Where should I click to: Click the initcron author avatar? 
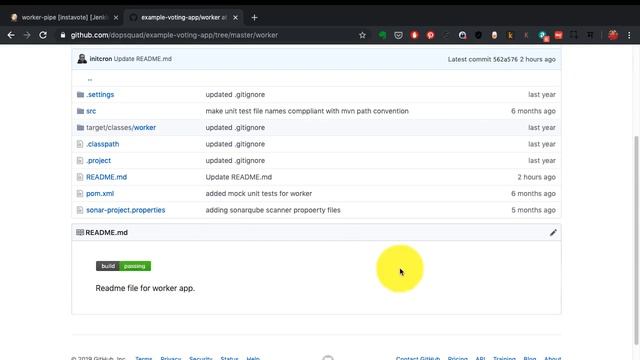tap(82, 59)
